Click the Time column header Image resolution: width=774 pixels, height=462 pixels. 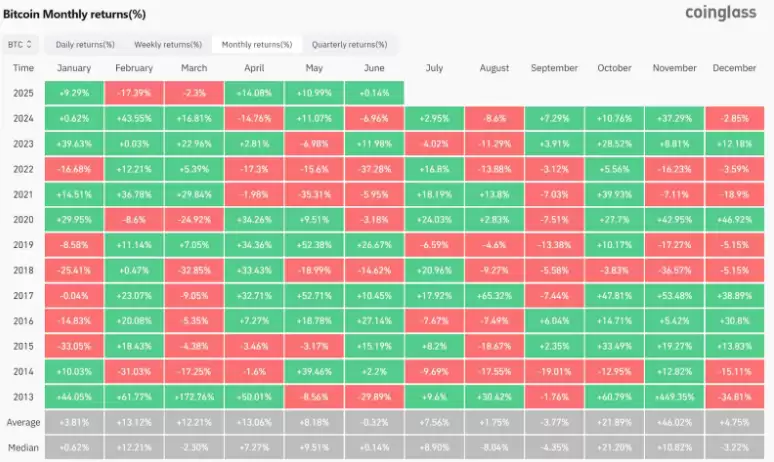pyautogui.click(x=24, y=68)
